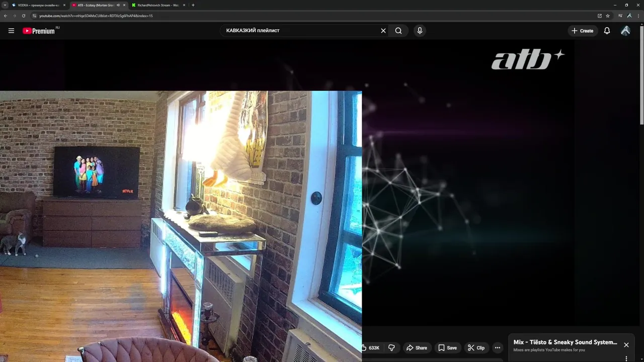Open the Mix panel three-dot options
The width and height of the screenshot is (644, 362).
(x=626, y=358)
